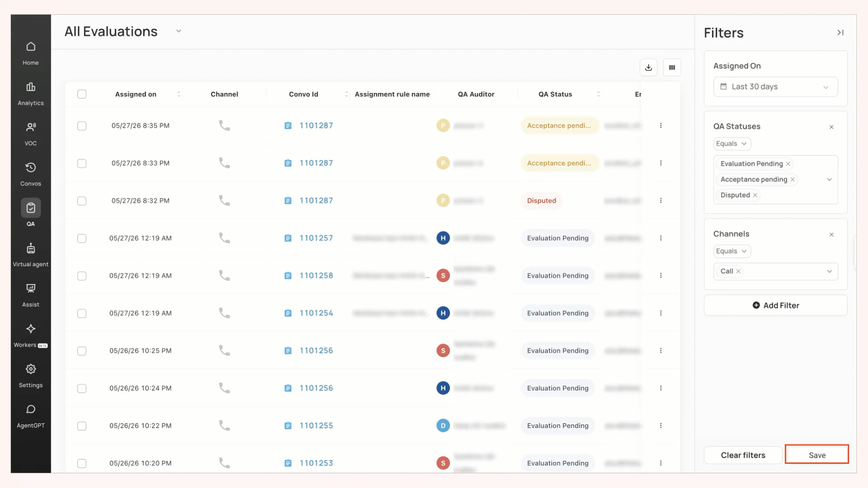Image resolution: width=868 pixels, height=488 pixels.
Task: Sort by the Assigned on column
Action: [x=179, y=94]
